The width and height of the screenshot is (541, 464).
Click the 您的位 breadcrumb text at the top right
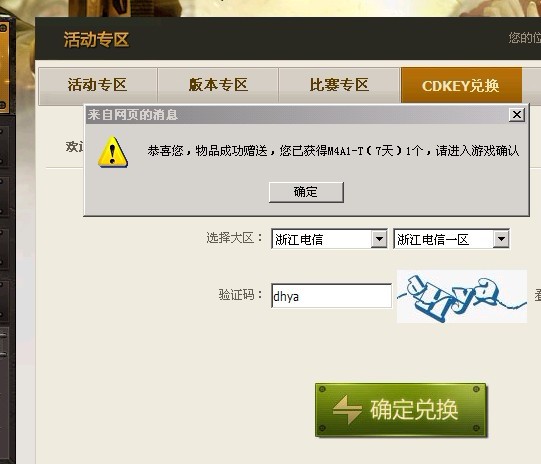pyautogui.click(x=524, y=38)
